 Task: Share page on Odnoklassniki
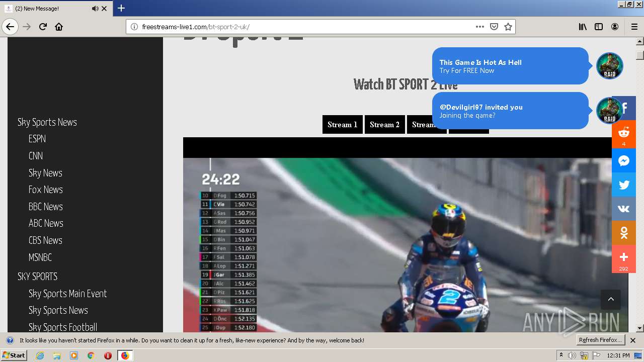pyautogui.click(x=624, y=233)
